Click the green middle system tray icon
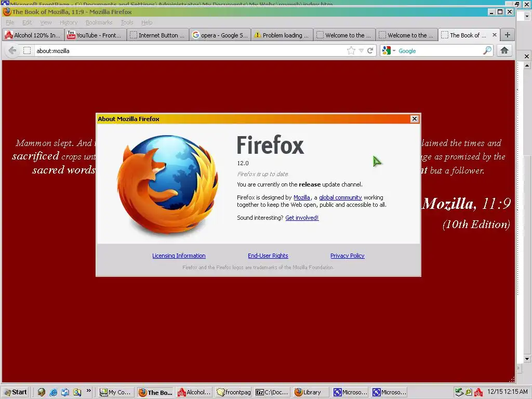 tap(469, 392)
